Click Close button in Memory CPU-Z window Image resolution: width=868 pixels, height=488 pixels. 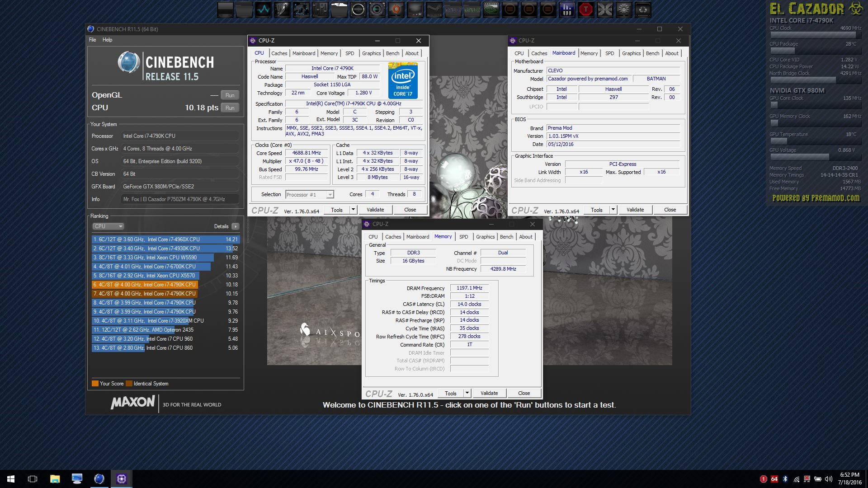point(524,393)
